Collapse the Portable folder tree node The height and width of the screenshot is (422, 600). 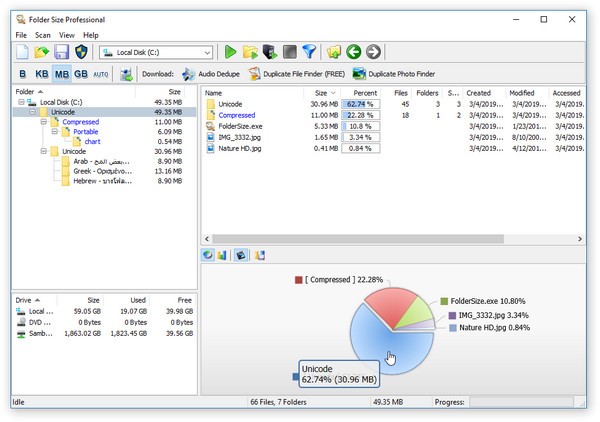pyautogui.click(x=55, y=132)
